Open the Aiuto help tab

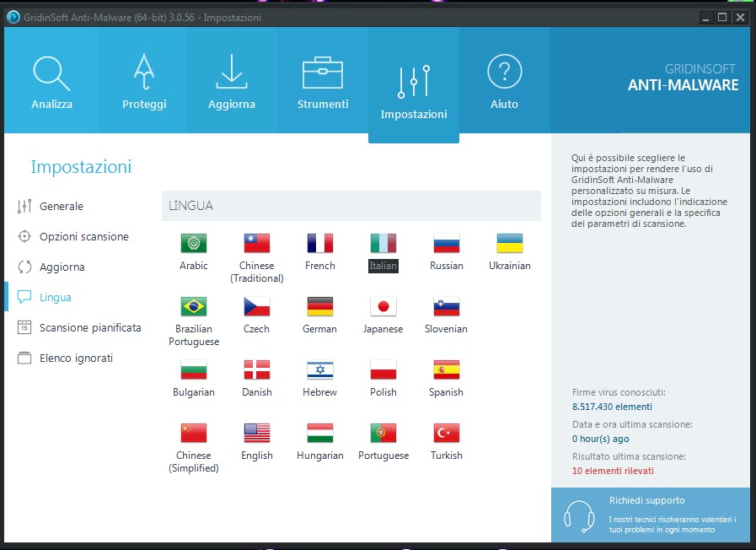(x=504, y=80)
